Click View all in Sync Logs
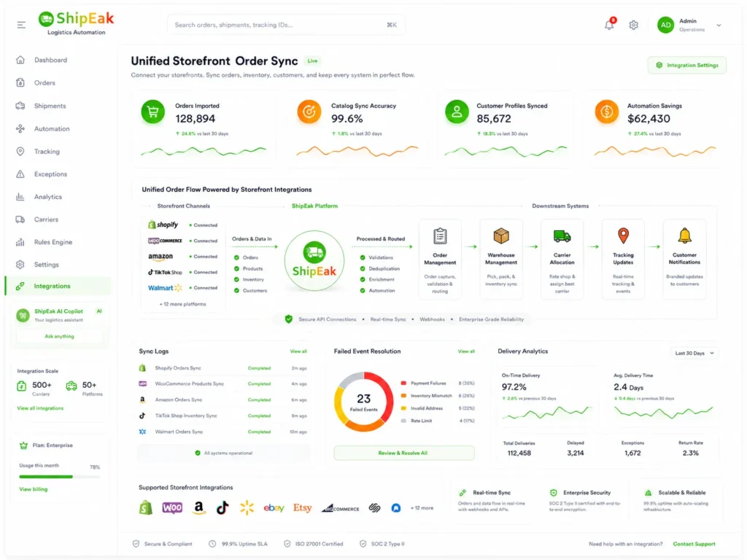 (298, 351)
